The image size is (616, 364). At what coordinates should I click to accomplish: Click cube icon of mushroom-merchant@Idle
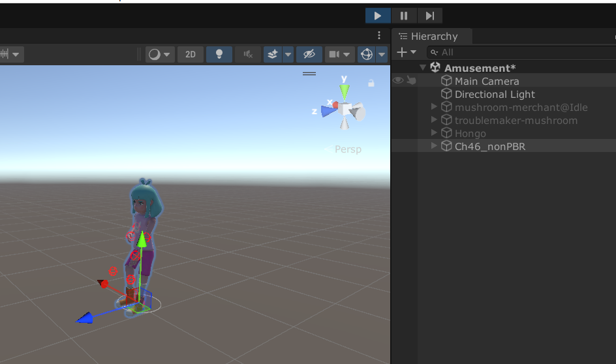coord(446,106)
